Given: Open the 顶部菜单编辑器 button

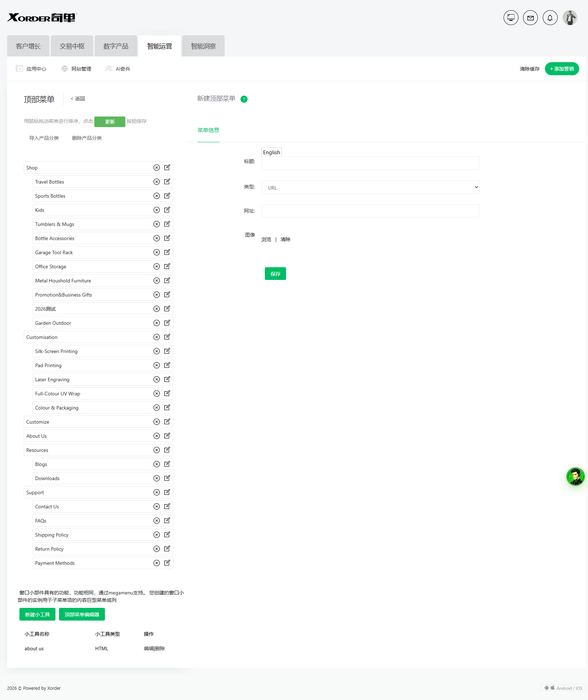Looking at the screenshot, I should coord(82,614).
